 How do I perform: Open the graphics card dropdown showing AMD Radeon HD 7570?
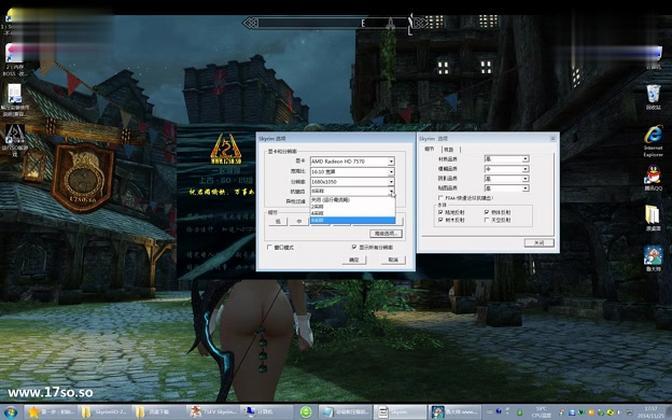[352, 161]
